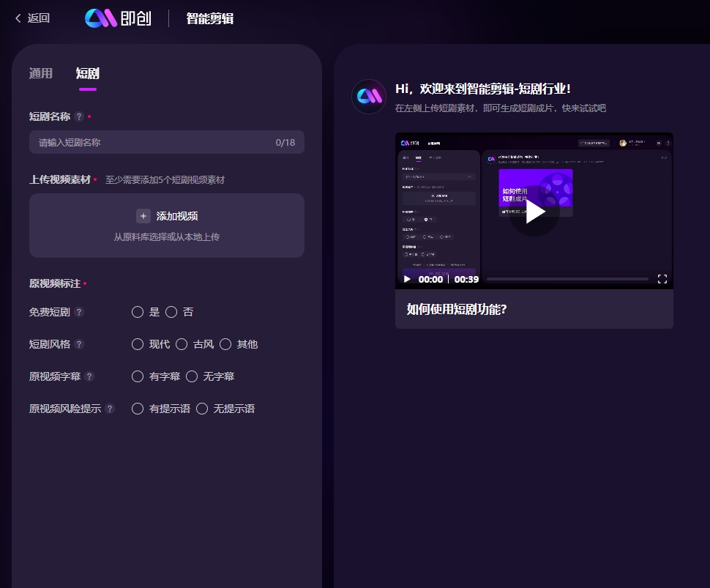Click the circular logo avatar beside the welcome message
This screenshot has width=710, height=588.
pos(368,96)
